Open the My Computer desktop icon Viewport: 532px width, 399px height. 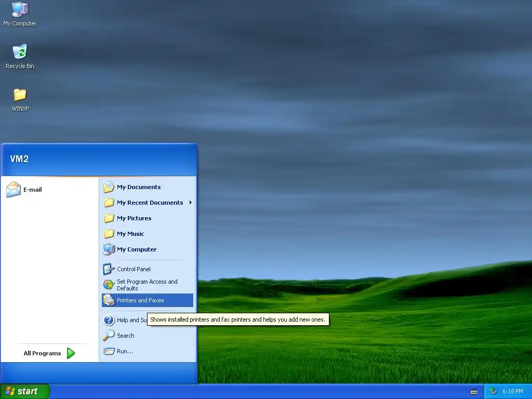coord(20,14)
